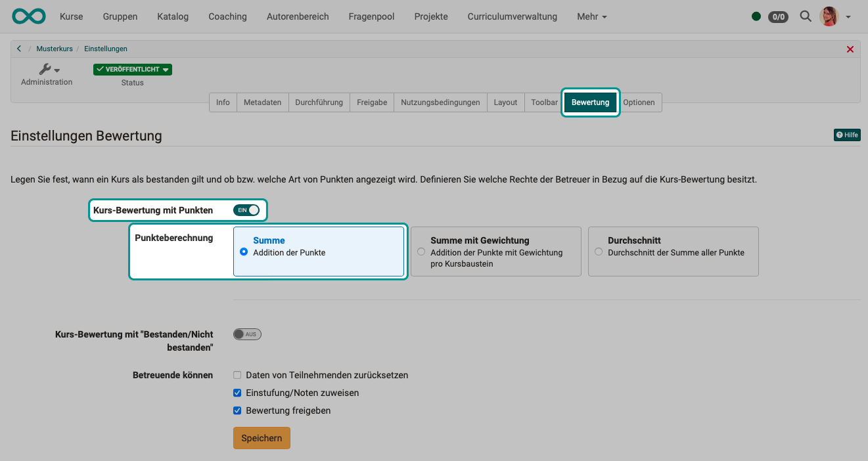Open the Hilfe help icon

[x=846, y=135]
